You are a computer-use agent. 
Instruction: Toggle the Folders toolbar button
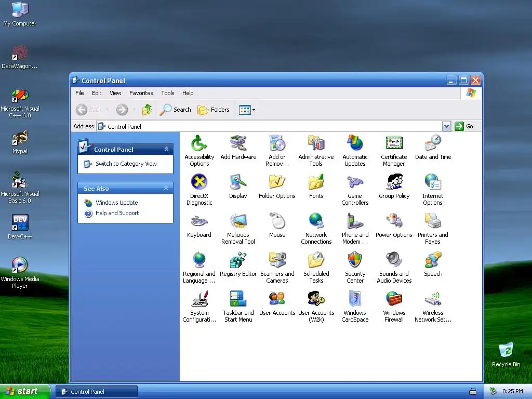tap(214, 110)
